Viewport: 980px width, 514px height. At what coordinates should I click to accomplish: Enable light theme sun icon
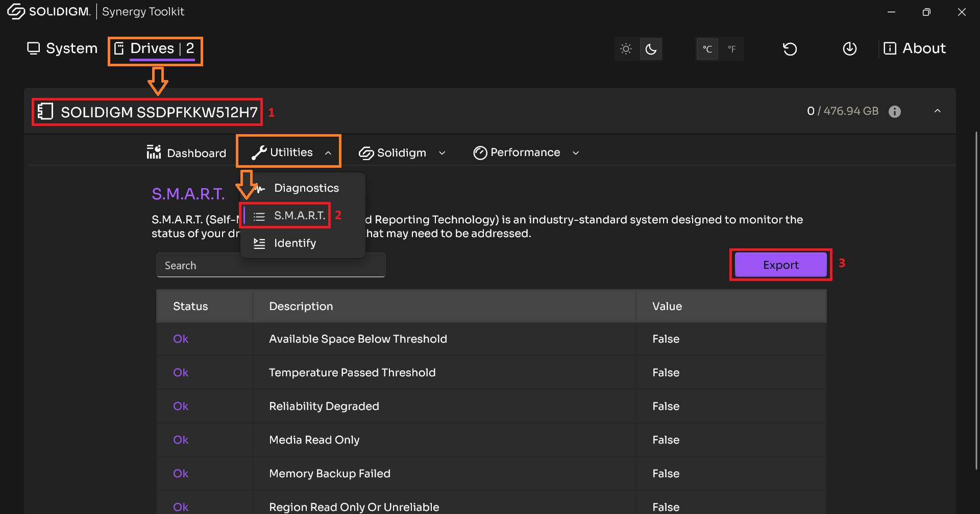pyautogui.click(x=626, y=49)
